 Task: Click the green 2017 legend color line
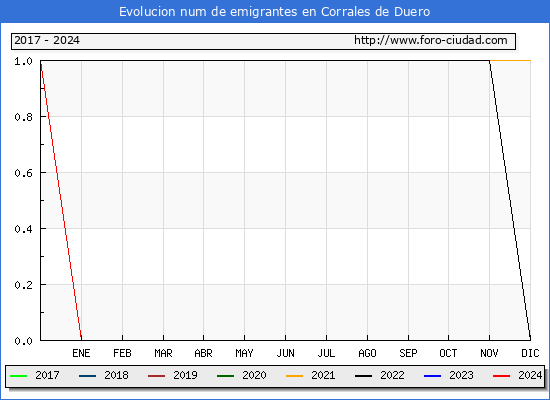click(x=19, y=376)
